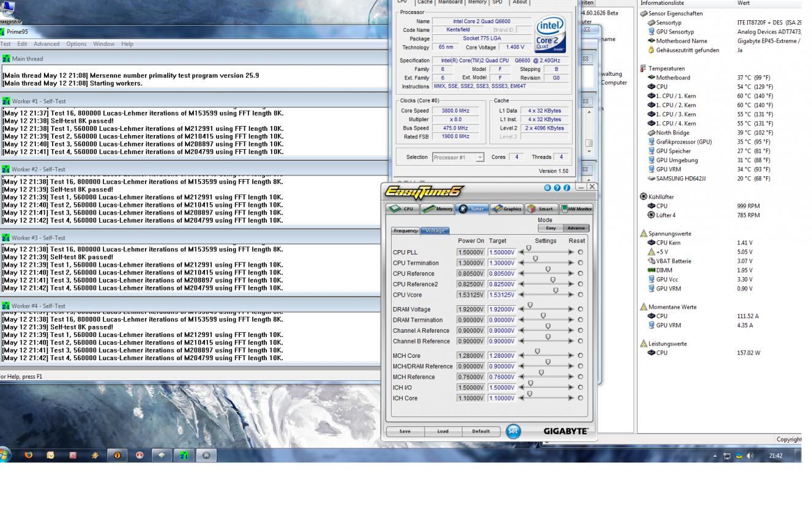Switch EasyTune6 Mode to Advance
The width and height of the screenshot is (812, 507).
[x=576, y=228]
